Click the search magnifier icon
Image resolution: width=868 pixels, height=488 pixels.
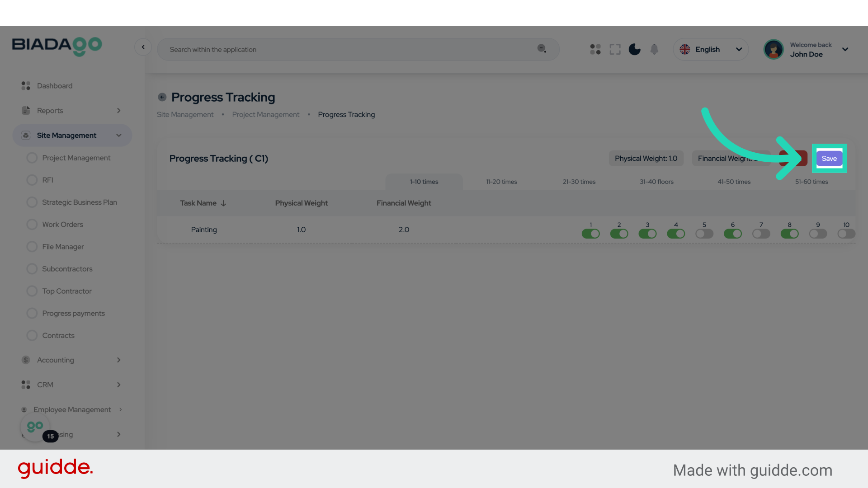tap(542, 49)
